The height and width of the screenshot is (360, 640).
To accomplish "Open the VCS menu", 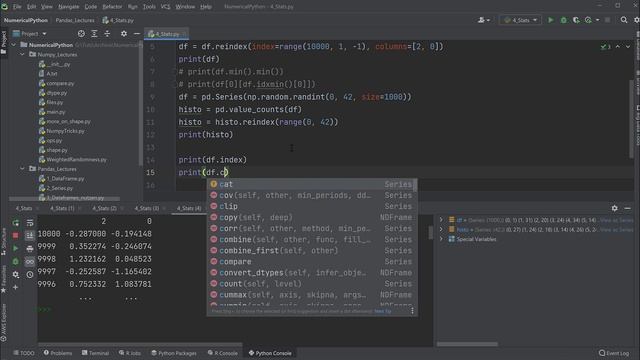I will point(165,7).
